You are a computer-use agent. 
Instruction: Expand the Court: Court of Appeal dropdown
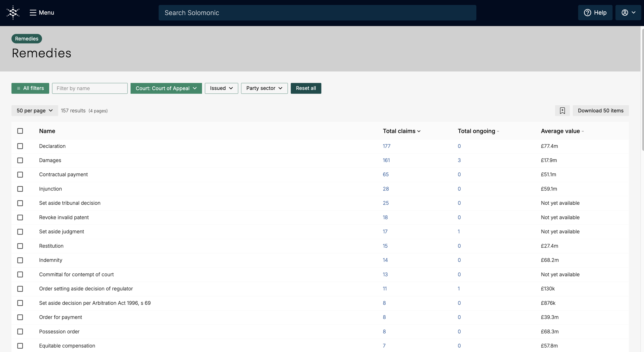pyautogui.click(x=166, y=88)
